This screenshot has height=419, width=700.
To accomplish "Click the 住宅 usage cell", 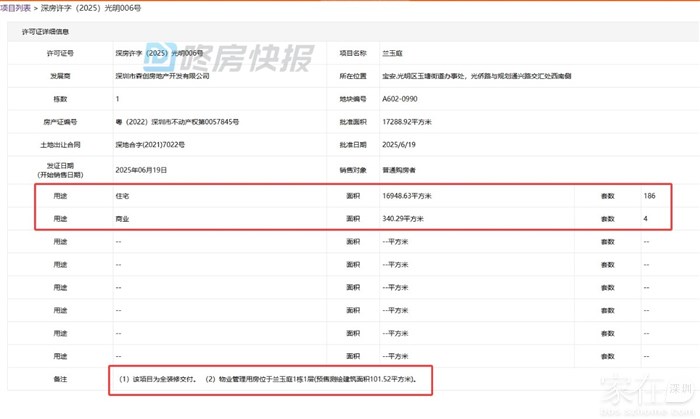I will [123, 196].
